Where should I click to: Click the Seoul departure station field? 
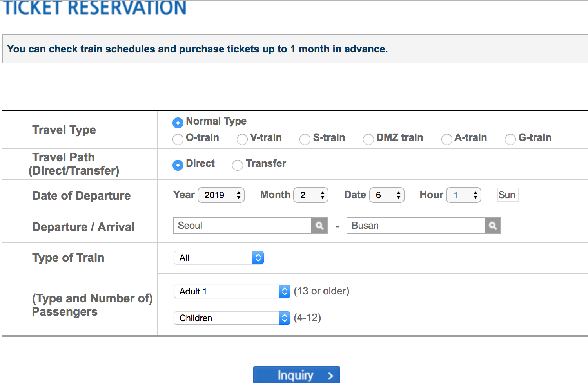[242, 226]
